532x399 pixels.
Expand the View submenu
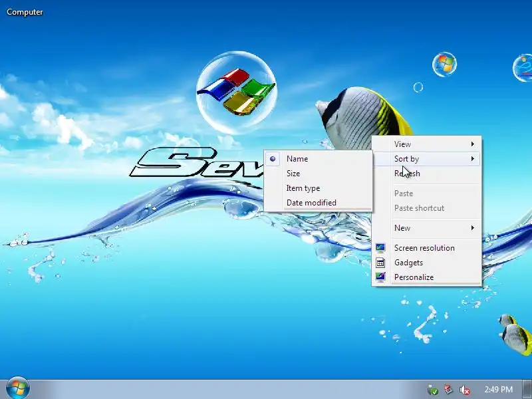tap(426, 144)
